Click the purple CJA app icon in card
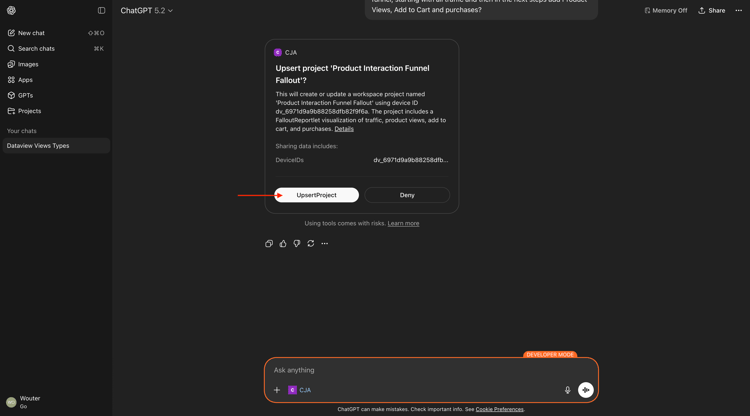This screenshot has width=750, height=416. (x=278, y=53)
